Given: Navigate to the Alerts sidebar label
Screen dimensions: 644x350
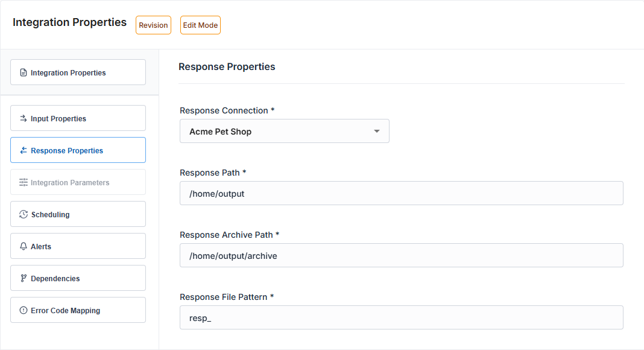Looking at the screenshot, I should tap(41, 247).
